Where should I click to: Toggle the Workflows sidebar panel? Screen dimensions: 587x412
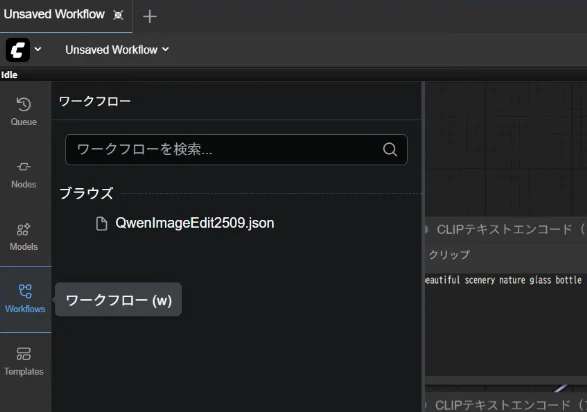click(x=25, y=299)
